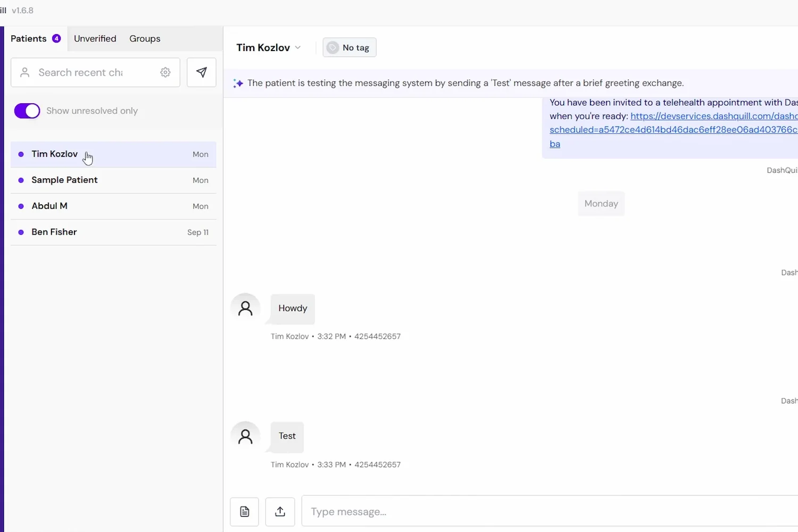Click the person icon in search field
Viewport: 798px width, 532px height.
(x=24, y=72)
